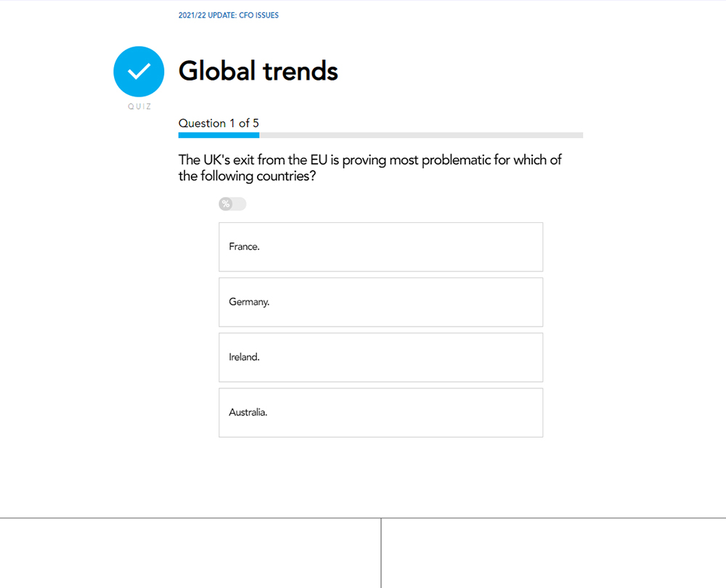The height and width of the screenshot is (588, 726).
Task: Select the Australia answer box
Action: click(x=380, y=412)
